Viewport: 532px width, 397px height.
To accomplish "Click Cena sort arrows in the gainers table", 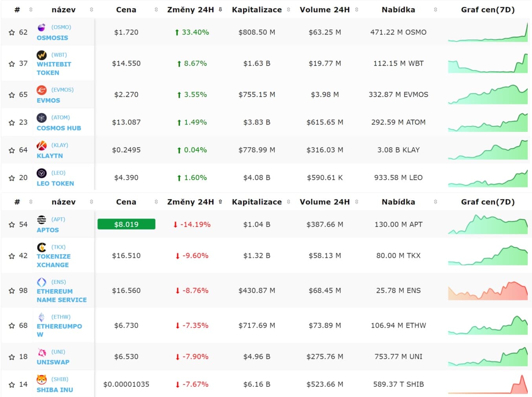I will [x=156, y=10].
